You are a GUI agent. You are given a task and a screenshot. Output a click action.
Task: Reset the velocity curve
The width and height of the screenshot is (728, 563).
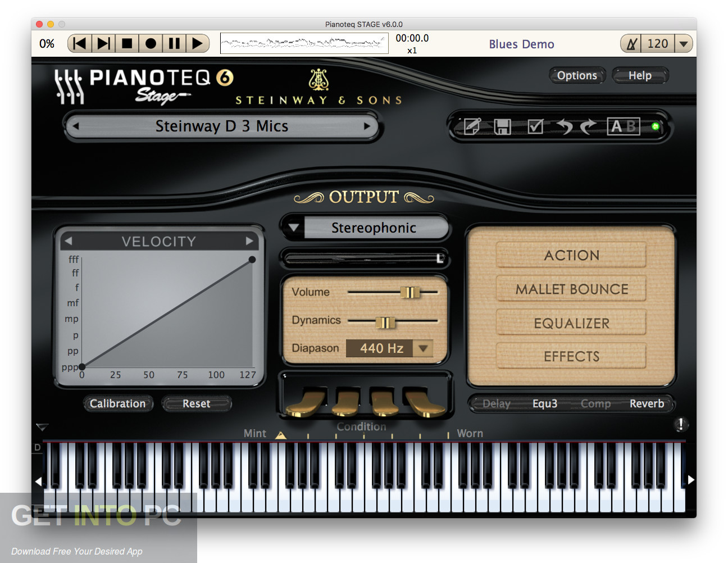196,403
